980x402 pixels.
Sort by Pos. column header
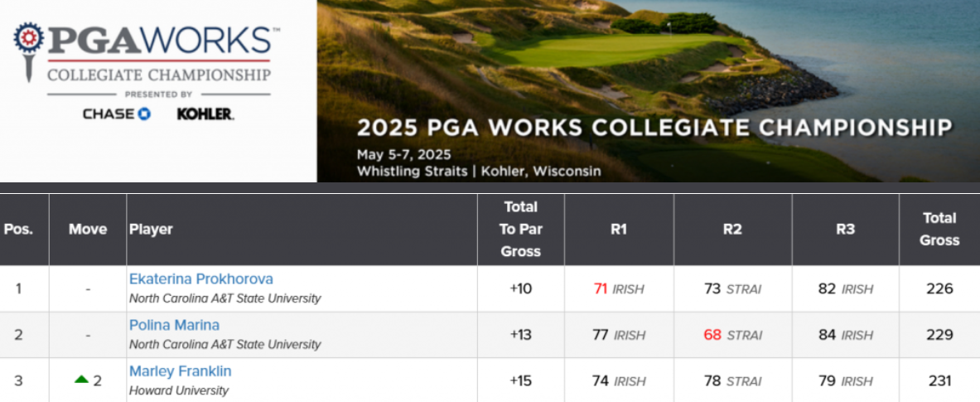tap(18, 230)
